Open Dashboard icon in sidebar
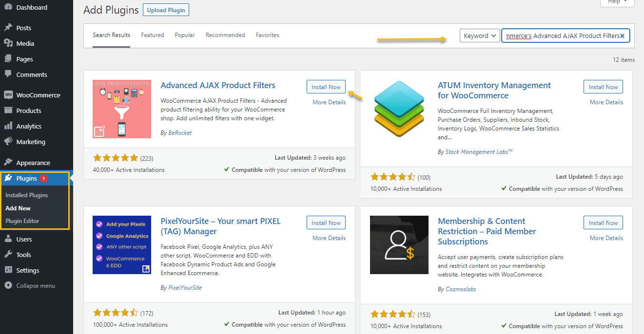The width and height of the screenshot is (644, 334). [x=8, y=7]
